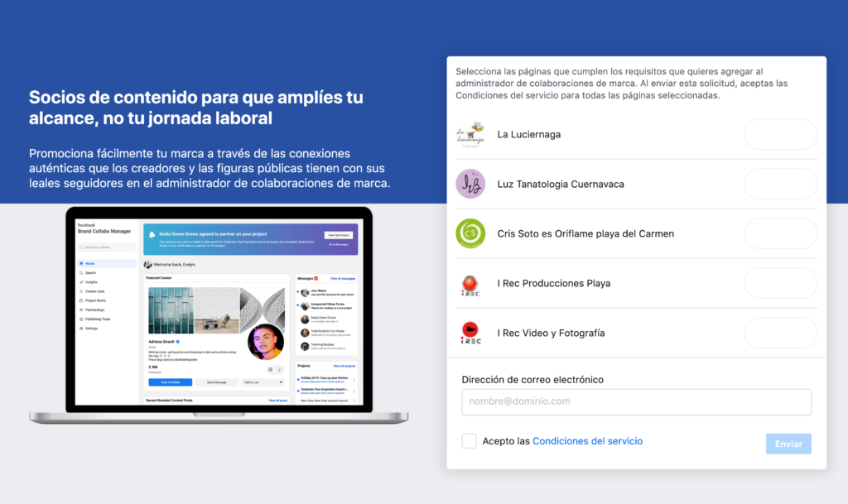Toggle the selector for La Luciernaga
This screenshot has height=504, width=848.
pos(780,134)
